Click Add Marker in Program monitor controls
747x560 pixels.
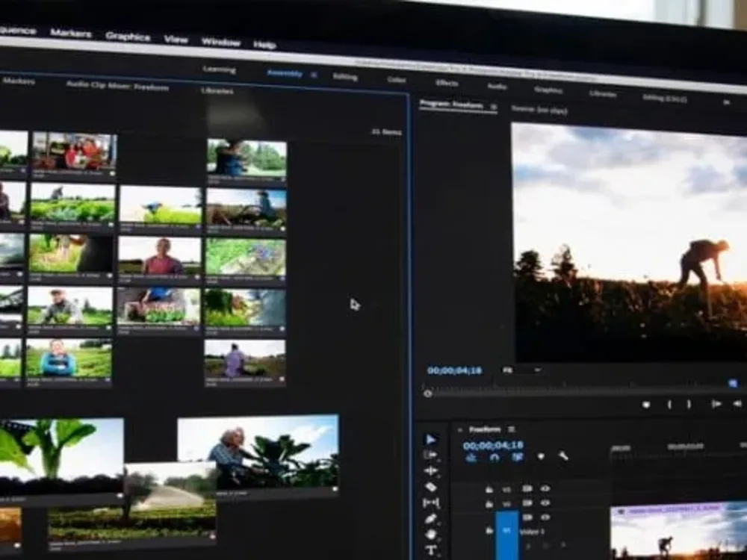[646, 404]
